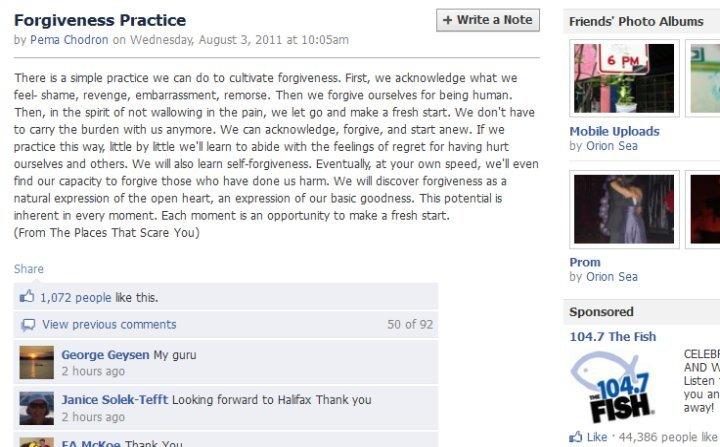Open the Mobile Uploads album title link
720x447 pixels.
614,131
